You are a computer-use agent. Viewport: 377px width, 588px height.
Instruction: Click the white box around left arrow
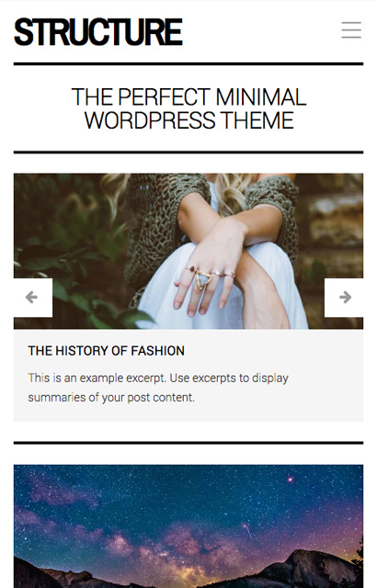[33, 298]
